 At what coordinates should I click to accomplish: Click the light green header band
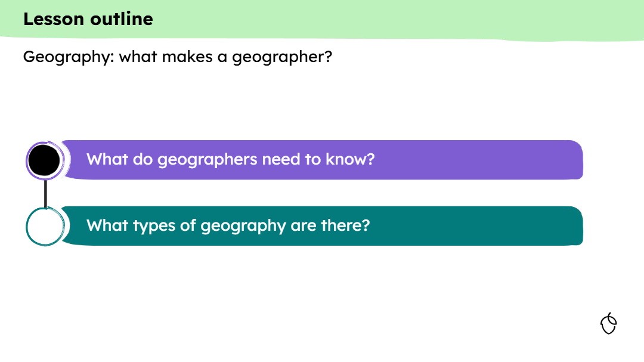[x=388, y=19]
